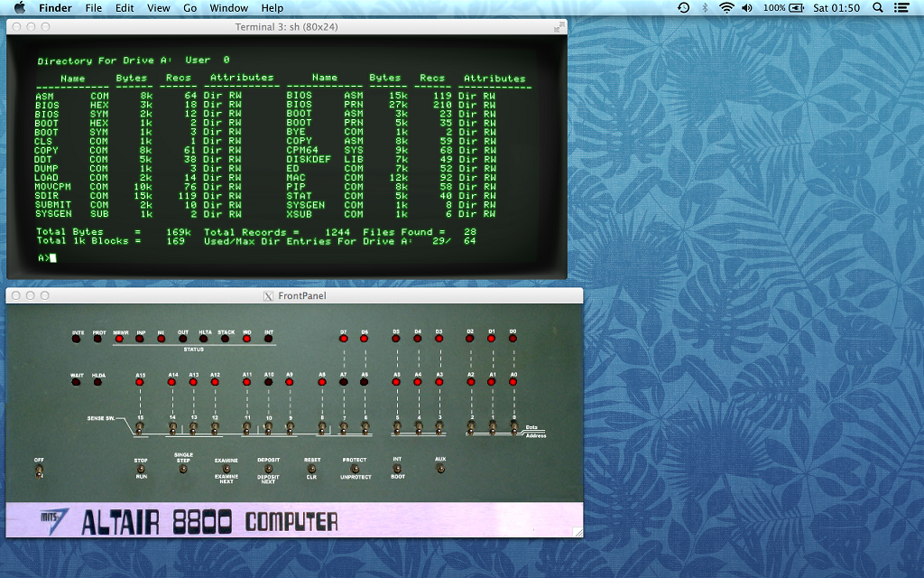Click XSUB COM entry in listing
The height and width of the screenshot is (578, 924).
point(325,214)
